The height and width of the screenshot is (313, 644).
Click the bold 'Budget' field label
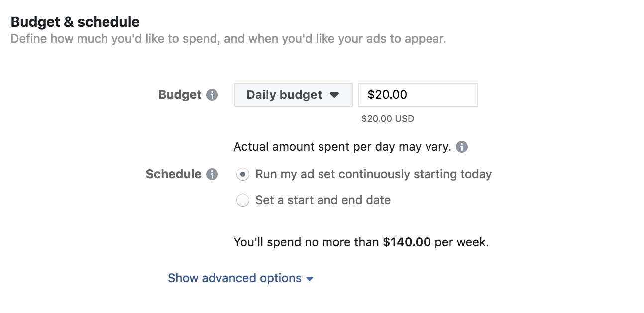[x=180, y=95]
